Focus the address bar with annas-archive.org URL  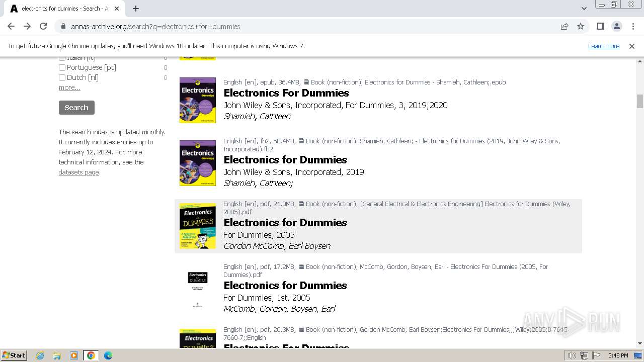pos(307,26)
